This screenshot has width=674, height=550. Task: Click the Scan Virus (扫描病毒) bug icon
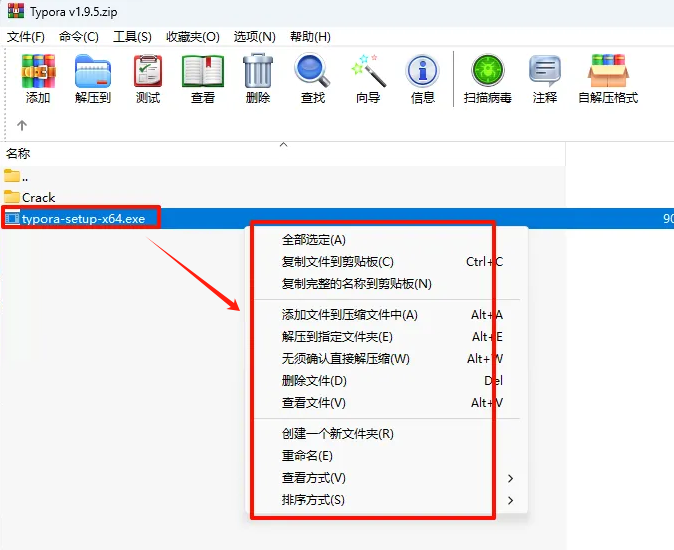pos(487,71)
